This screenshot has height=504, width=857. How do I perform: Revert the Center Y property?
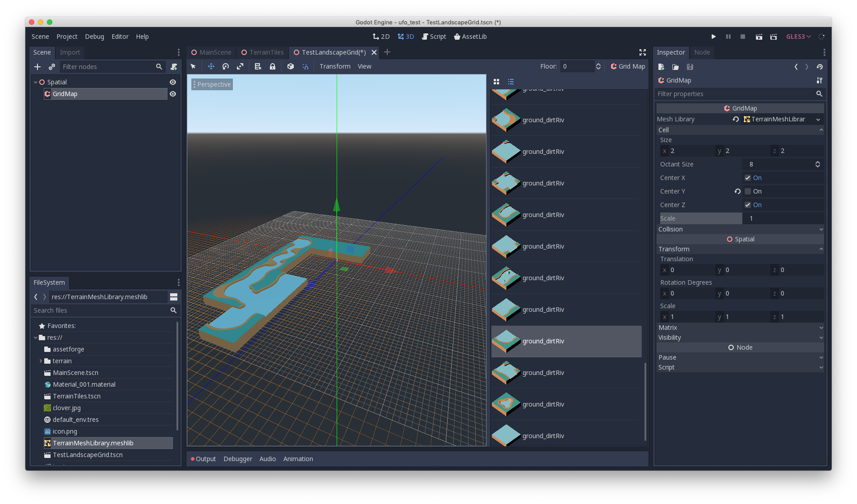coord(737,191)
